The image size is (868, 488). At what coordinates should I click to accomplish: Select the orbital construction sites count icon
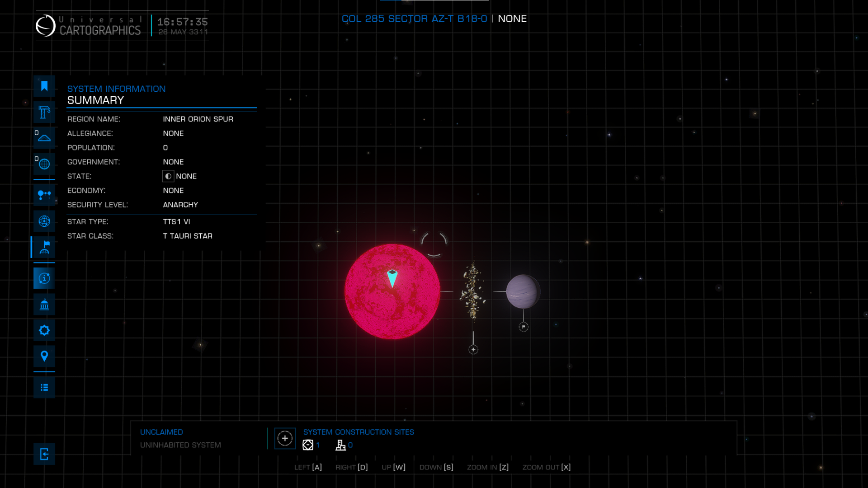pyautogui.click(x=308, y=445)
